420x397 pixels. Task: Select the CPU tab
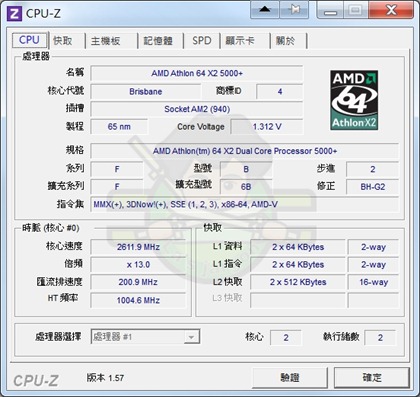(30, 40)
